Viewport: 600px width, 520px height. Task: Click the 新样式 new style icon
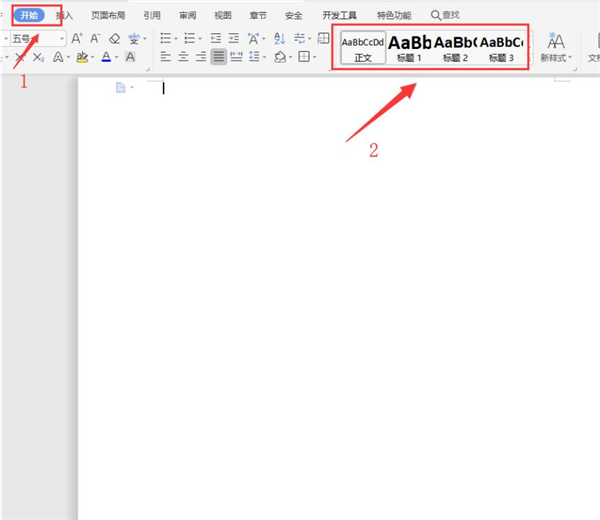(x=556, y=47)
